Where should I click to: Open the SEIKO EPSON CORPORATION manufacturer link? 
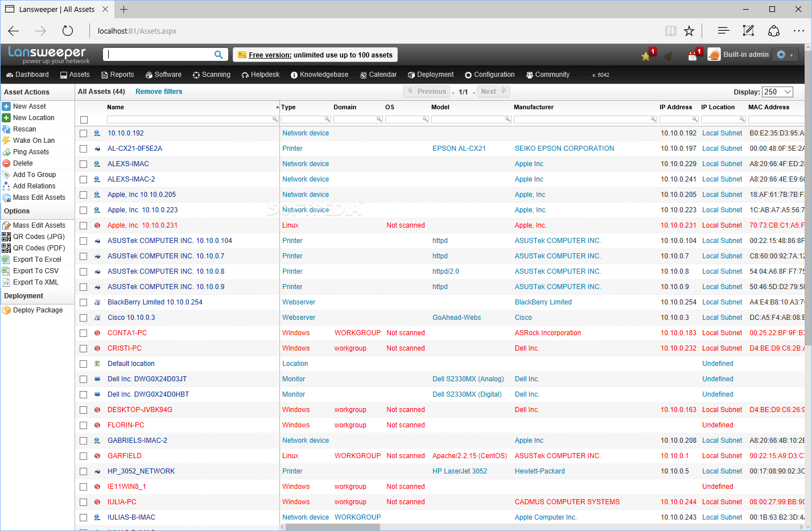point(564,149)
